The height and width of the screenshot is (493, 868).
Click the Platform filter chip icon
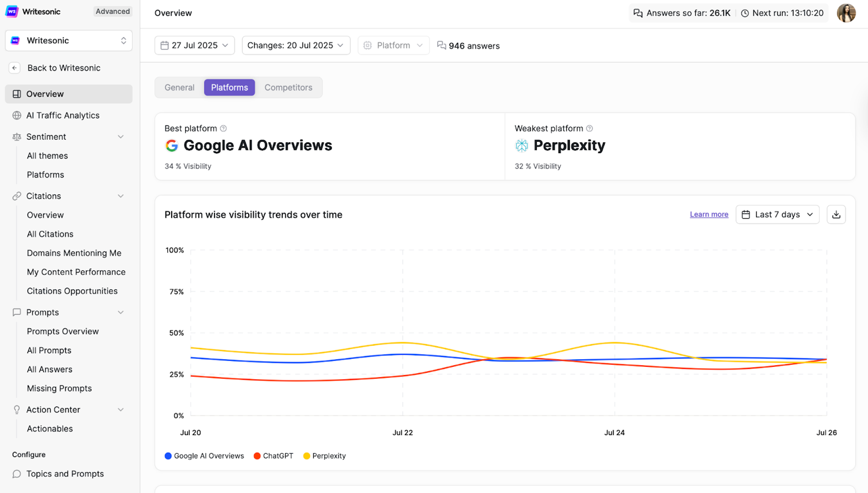tap(368, 45)
